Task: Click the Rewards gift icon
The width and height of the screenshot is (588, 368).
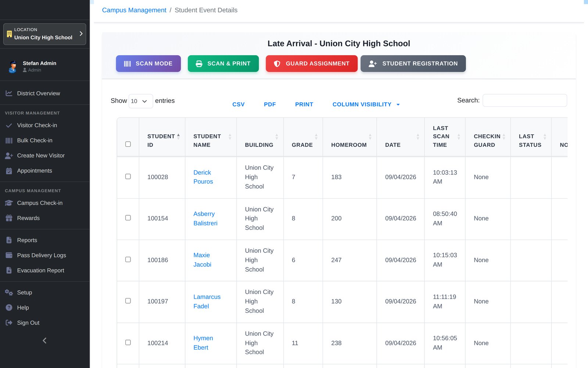Action: (x=9, y=218)
